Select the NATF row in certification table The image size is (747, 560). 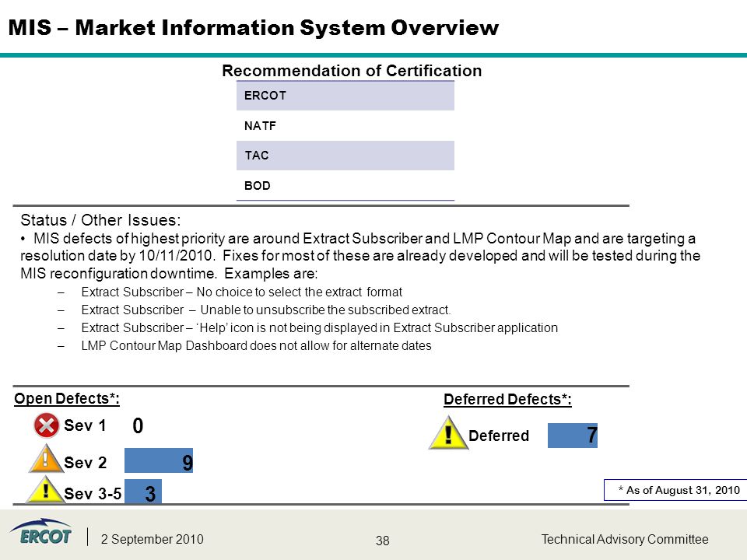345,126
